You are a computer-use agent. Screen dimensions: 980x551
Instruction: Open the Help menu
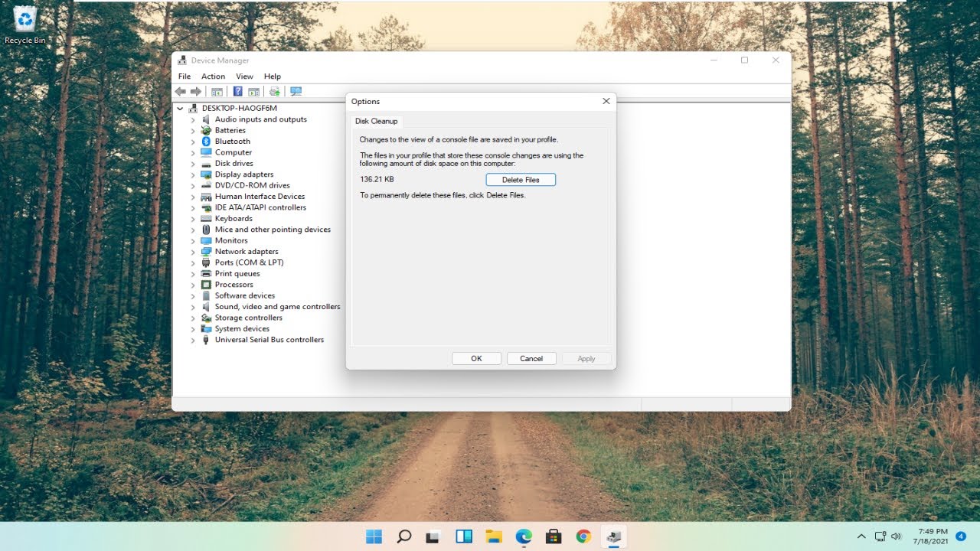point(273,77)
